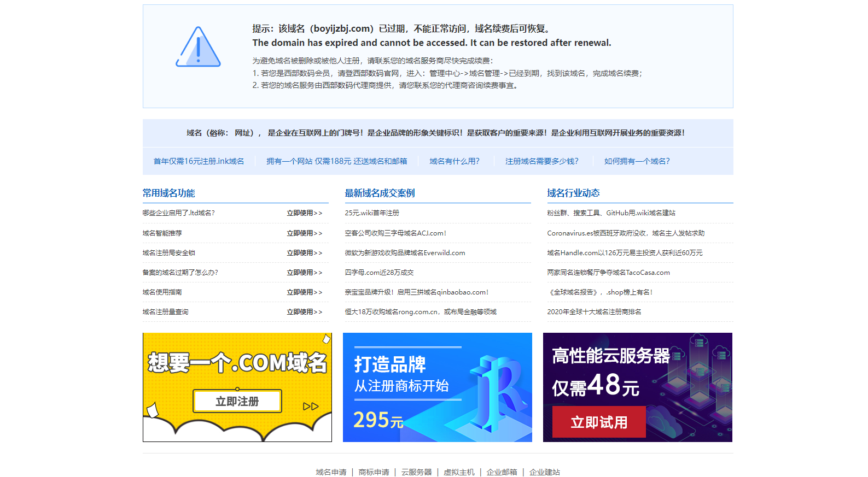Open the 25元.wiki首年注册 article
Screen dimensions: 868x477
[x=372, y=213]
